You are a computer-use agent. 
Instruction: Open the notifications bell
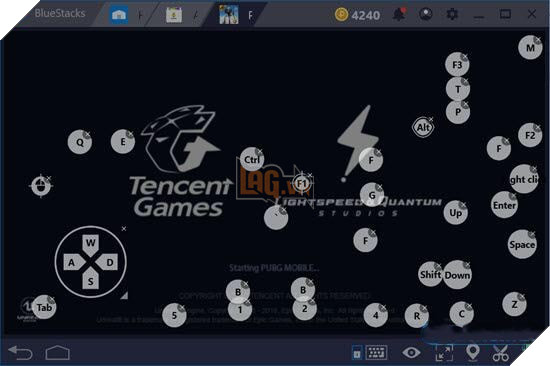[x=399, y=14]
